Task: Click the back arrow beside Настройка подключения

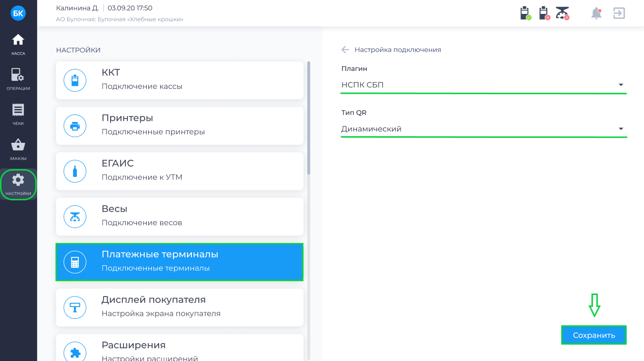Action: [x=346, y=50]
